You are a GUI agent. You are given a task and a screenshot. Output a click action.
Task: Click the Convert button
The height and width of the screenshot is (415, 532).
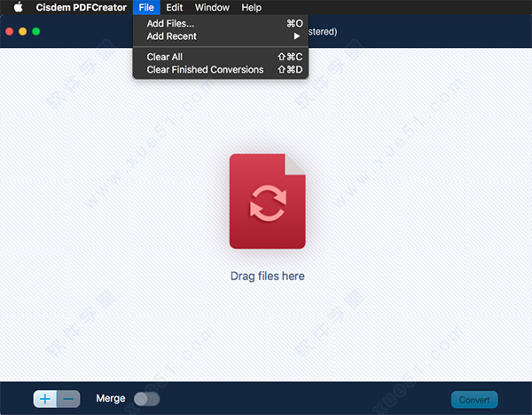(x=474, y=400)
